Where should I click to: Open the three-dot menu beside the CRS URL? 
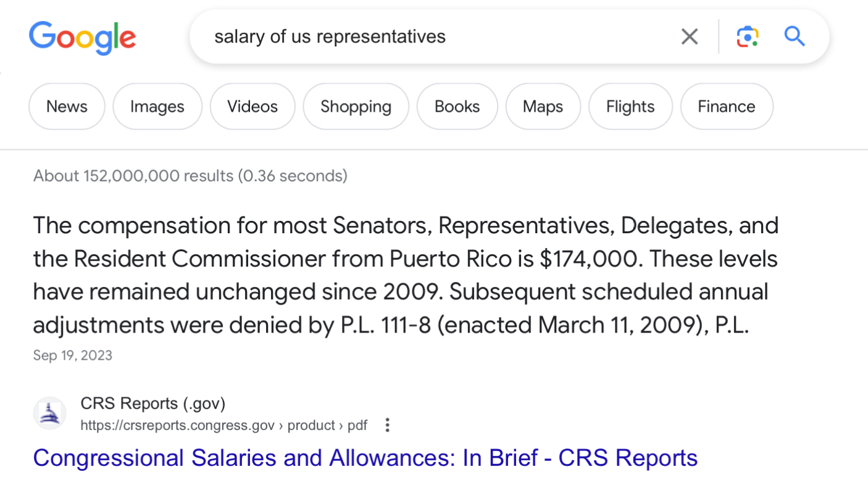(x=387, y=425)
